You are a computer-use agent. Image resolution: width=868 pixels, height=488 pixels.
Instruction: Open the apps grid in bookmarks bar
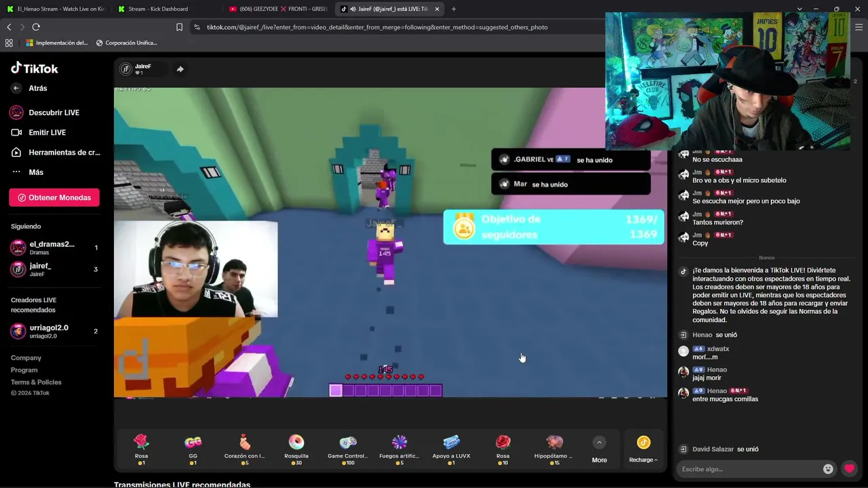[9, 43]
